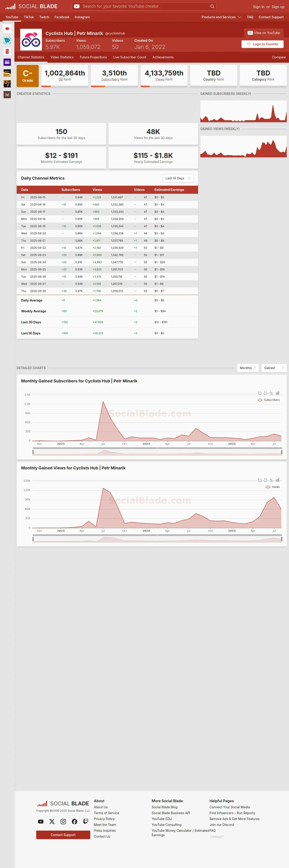Viewport: 289px width, 868px height.
Task: Click the View on YouTube button
Action: (264, 33)
